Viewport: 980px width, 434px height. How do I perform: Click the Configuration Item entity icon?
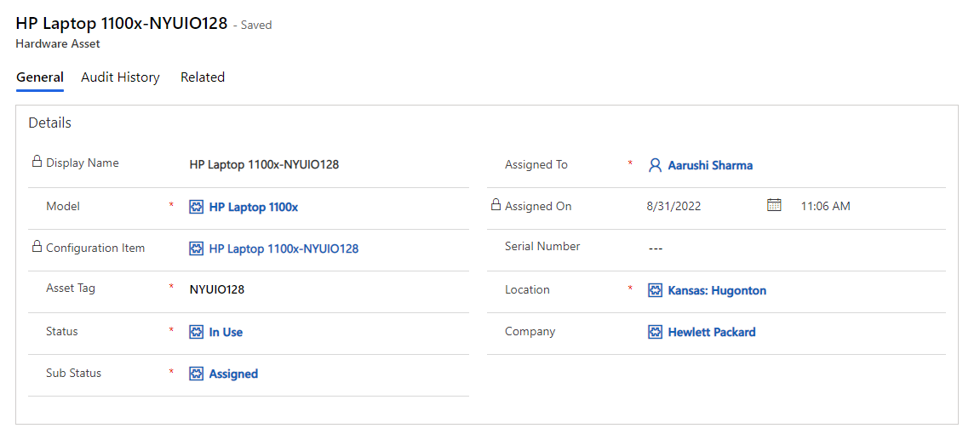(197, 248)
